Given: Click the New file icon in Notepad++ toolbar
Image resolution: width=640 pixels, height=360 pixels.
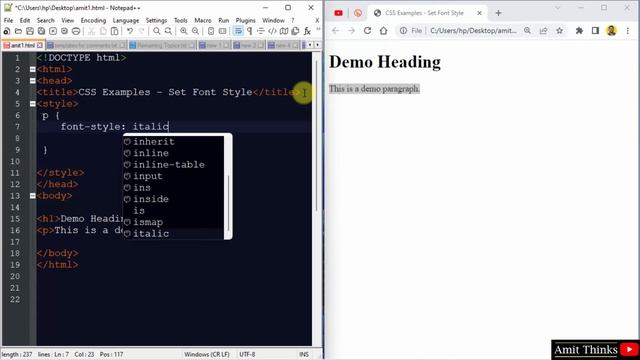Looking at the screenshot, I should tap(7, 31).
